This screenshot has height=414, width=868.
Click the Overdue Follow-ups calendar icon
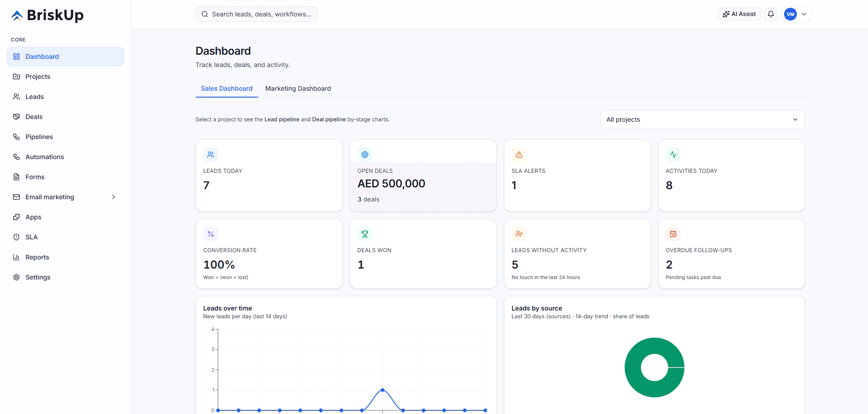pyautogui.click(x=673, y=234)
